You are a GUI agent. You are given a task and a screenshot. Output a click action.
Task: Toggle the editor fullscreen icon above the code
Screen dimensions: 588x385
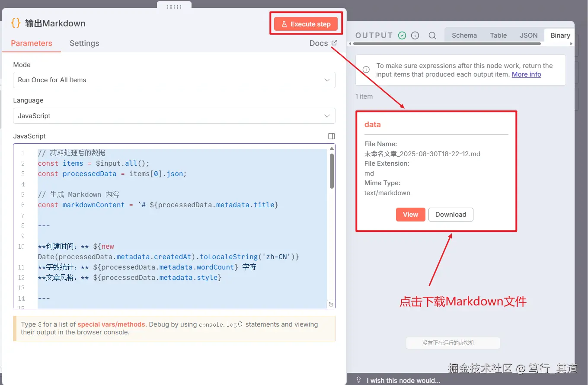[x=331, y=136]
